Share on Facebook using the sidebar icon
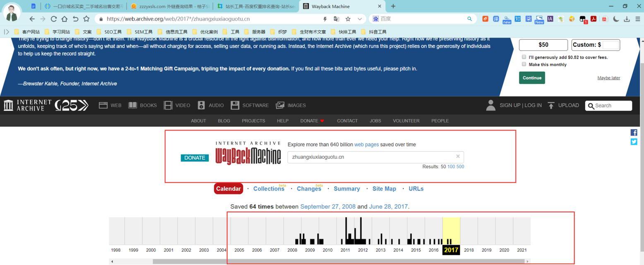This screenshot has height=265, width=644. coord(634,132)
